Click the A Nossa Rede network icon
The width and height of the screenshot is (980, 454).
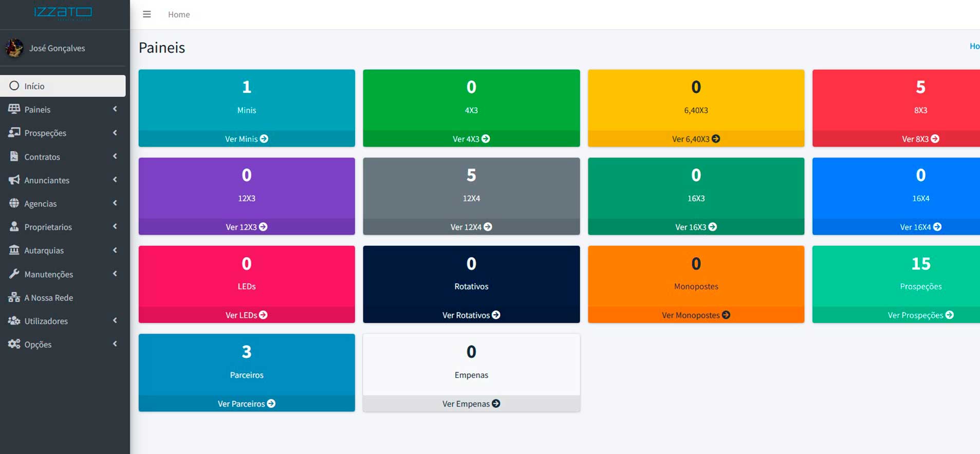tap(14, 297)
